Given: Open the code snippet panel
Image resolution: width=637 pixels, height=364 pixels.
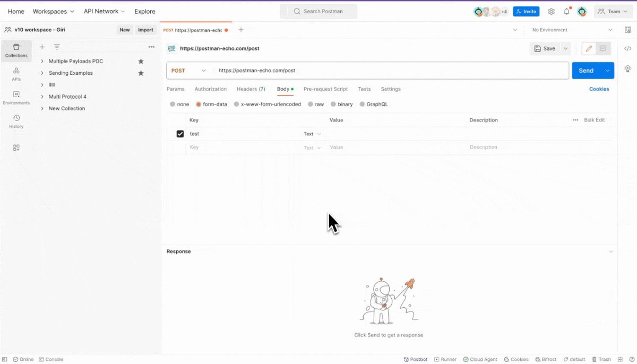Looking at the screenshot, I should [627, 48].
